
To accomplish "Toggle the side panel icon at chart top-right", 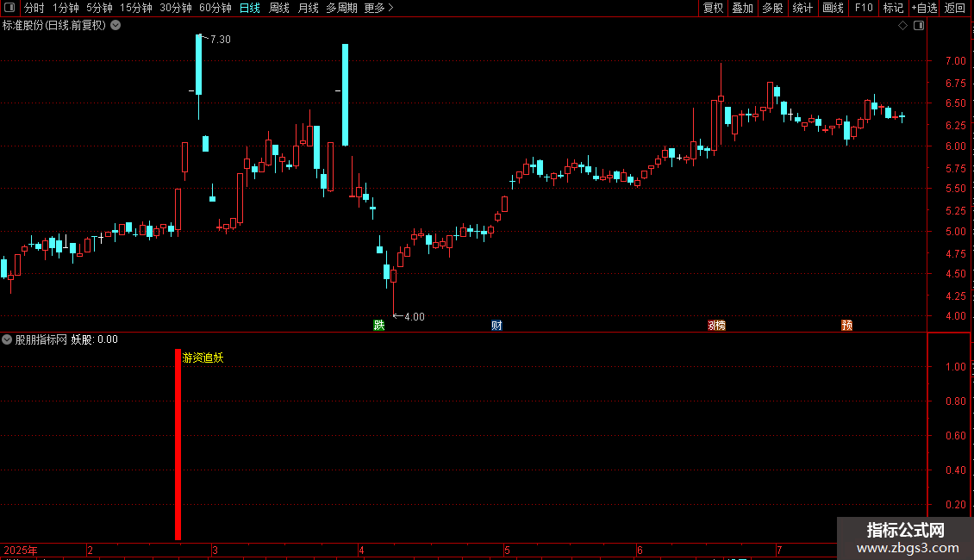I will [919, 26].
